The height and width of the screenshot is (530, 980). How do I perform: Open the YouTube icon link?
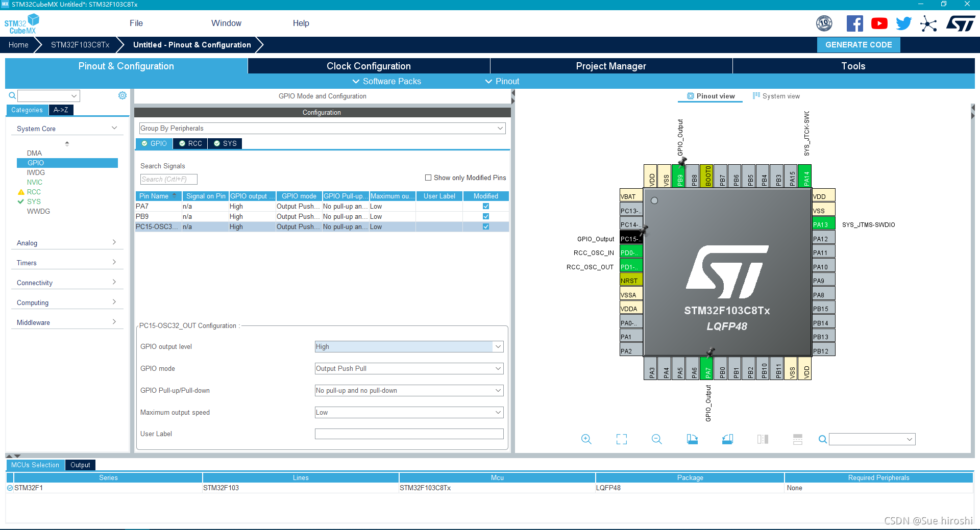(x=879, y=23)
